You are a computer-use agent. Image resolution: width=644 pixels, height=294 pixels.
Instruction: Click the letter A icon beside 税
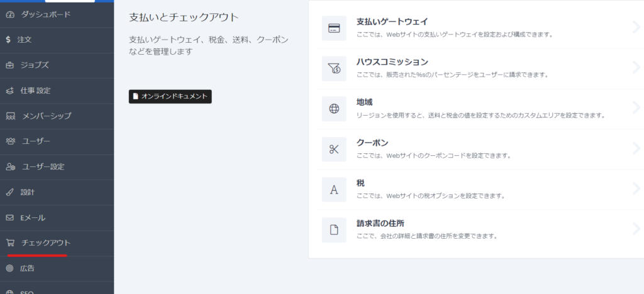[334, 189]
